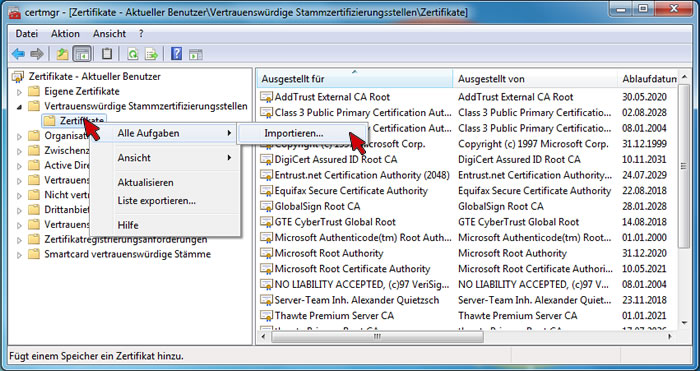Screen dimensions: 700x371
Task: Expand the Zwischenzertifizierungsstellen node arrow
Action: (19, 151)
